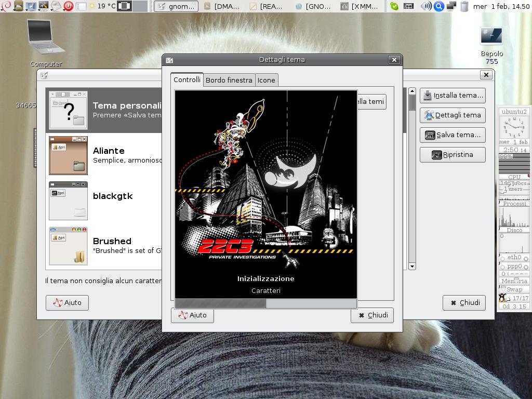Screen dimensions: 532x399
Task: Open the volume speaker control
Action: [x=425, y=6]
